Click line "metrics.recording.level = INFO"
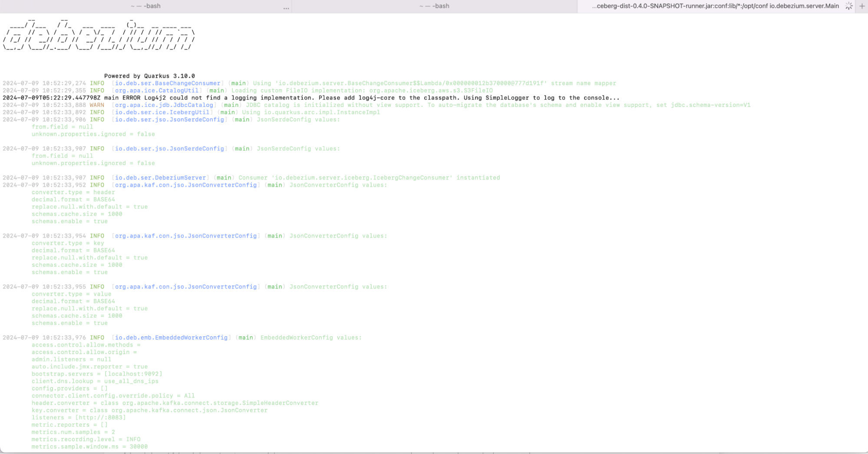 [x=86, y=440]
